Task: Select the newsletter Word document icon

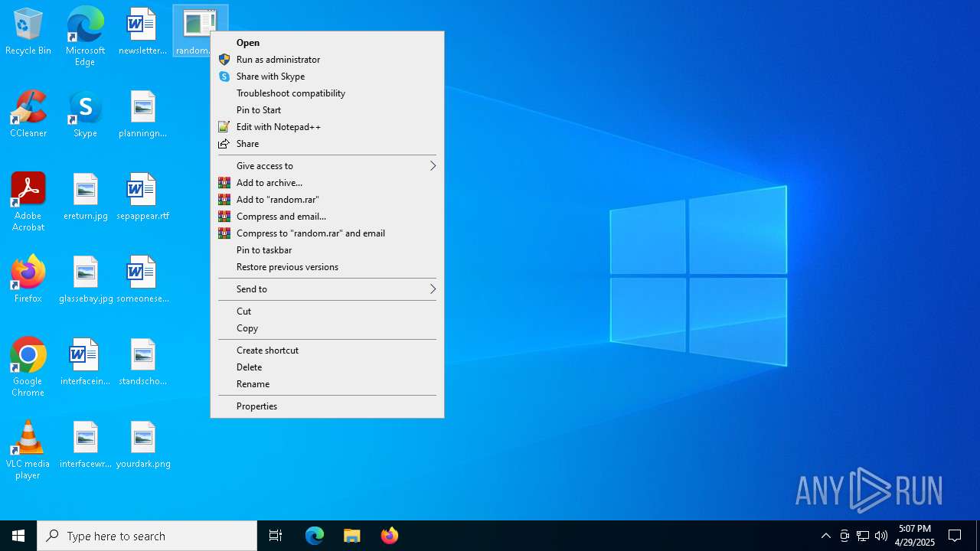Action: (142, 31)
